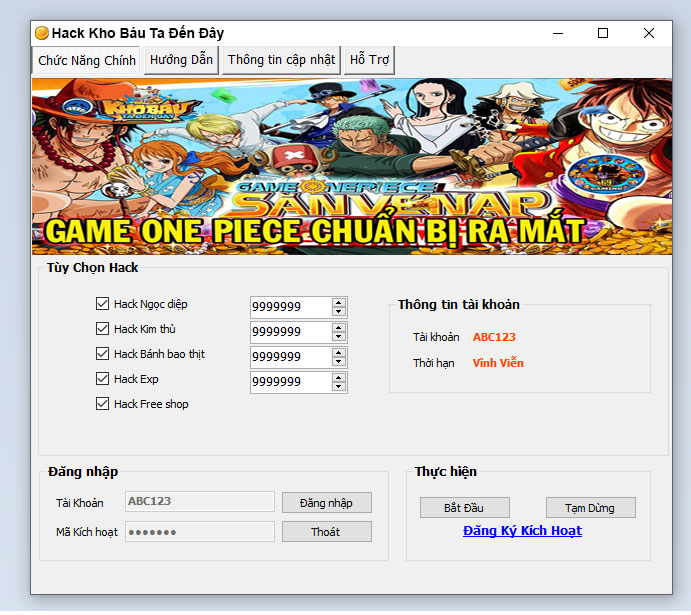The image size is (691, 615).
Task: Click the Vĩnh Viễn expiry text
Action: pyautogui.click(x=498, y=363)
